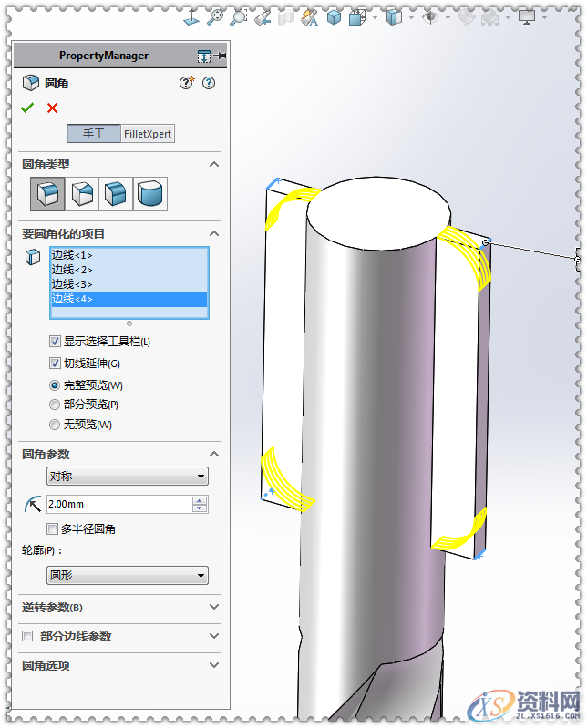Toggle 显示选择工具栏(L) checkbox

(55, 342)
